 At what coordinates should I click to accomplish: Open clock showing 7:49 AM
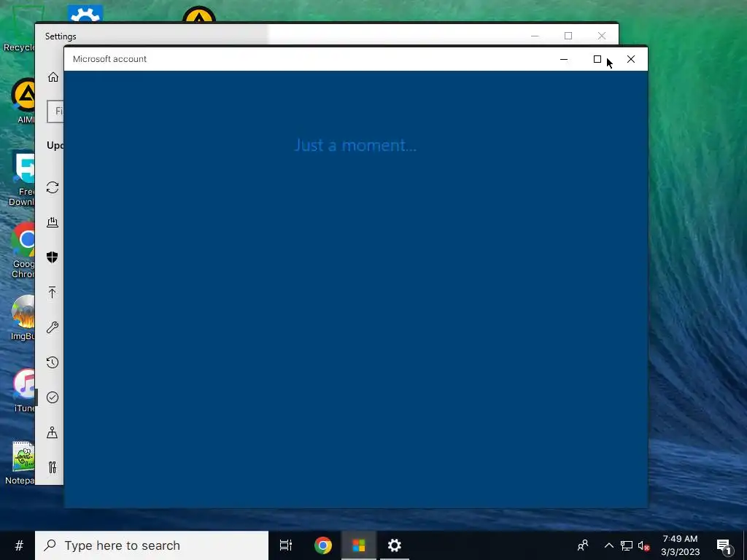[x=681, y=545]
